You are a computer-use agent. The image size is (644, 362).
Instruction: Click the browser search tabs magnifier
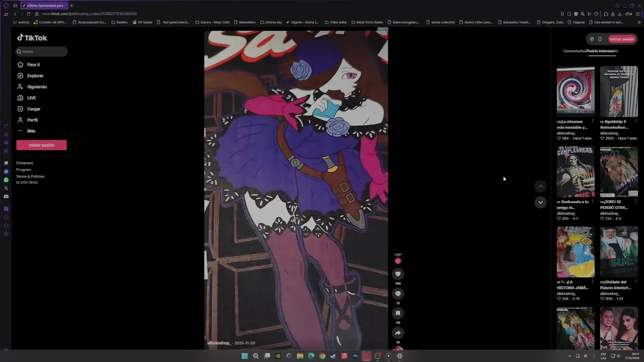[617, 6]
